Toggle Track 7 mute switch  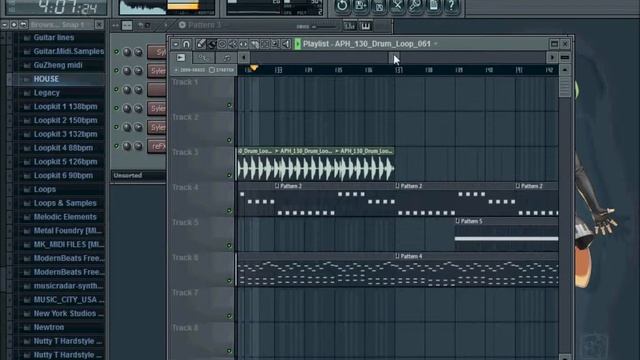click(x=229, y=316)
